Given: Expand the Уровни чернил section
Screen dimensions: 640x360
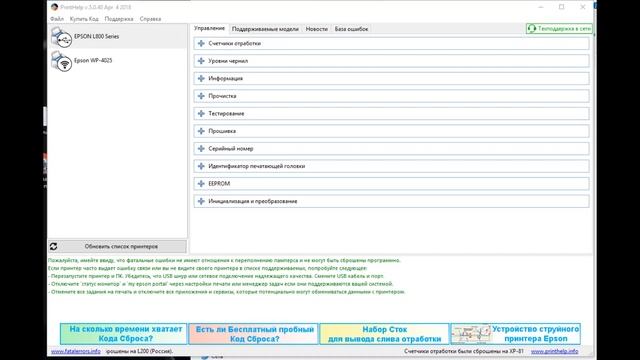Looking at the screenshot, I should [x=391, y=61].
